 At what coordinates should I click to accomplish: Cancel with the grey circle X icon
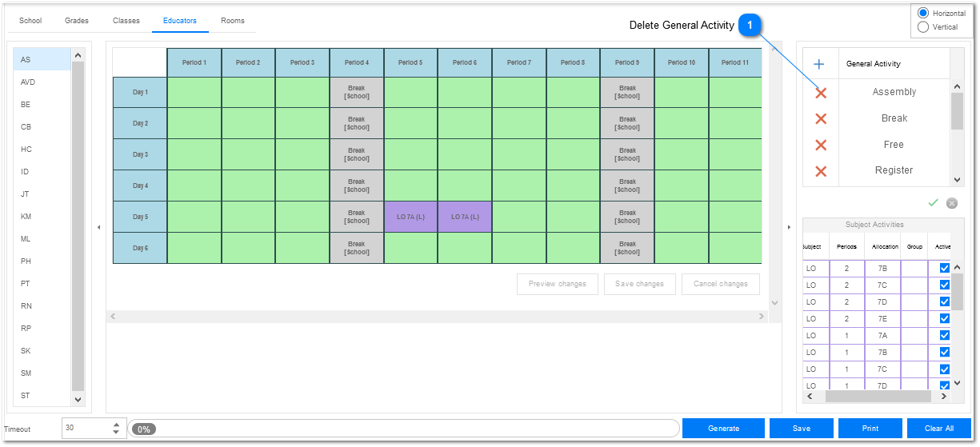pos(952,203)
